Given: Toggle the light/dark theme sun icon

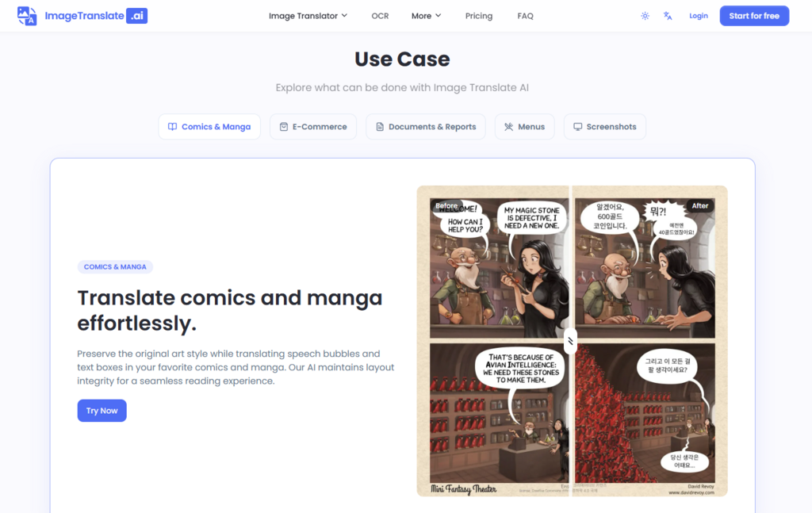Looking at the screenshot, I should [645, 16].
